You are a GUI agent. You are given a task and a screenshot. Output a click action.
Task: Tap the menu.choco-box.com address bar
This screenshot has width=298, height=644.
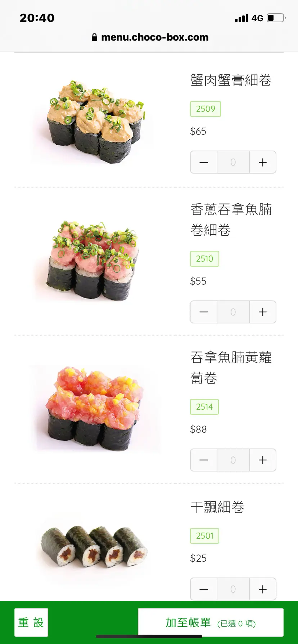150,37
